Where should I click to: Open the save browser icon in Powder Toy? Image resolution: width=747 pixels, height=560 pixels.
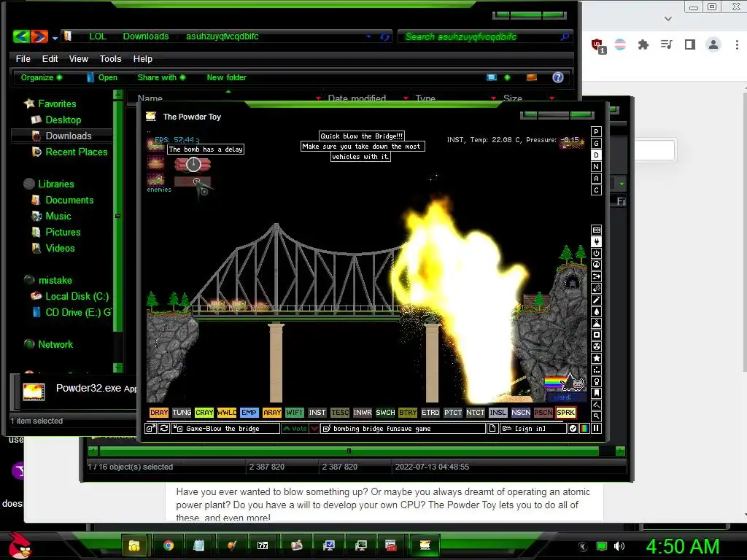pyautogui.click(x=150, y=428)
